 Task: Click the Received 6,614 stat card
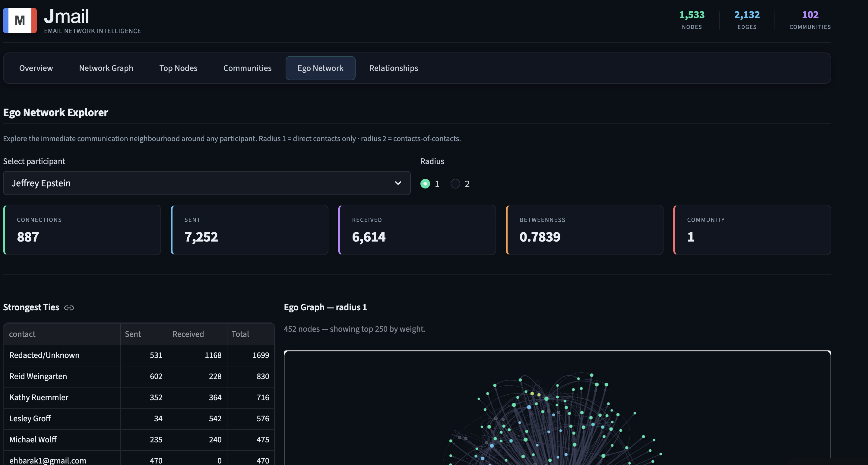click(417, 230)
